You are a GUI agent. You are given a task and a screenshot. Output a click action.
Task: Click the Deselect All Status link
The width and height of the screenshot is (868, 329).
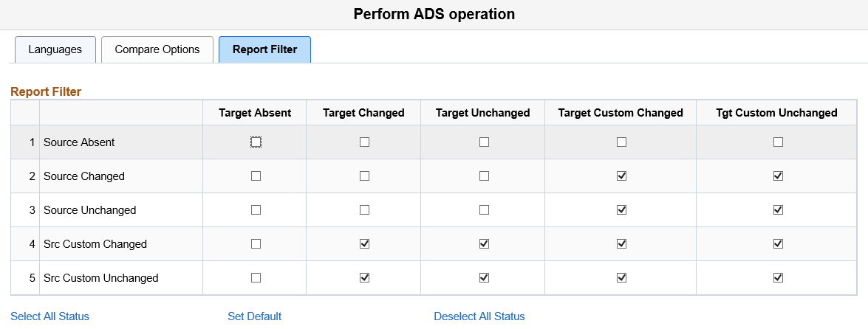[479, 316]
